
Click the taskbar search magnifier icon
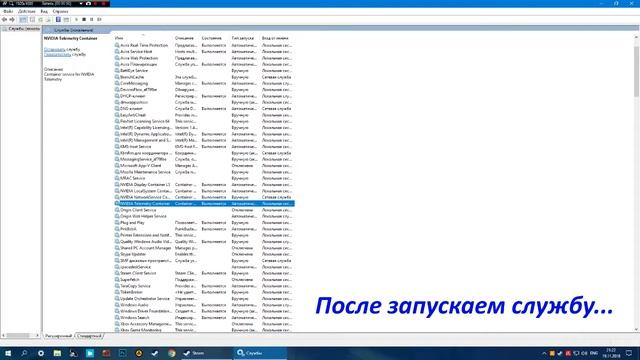point(24,353)
